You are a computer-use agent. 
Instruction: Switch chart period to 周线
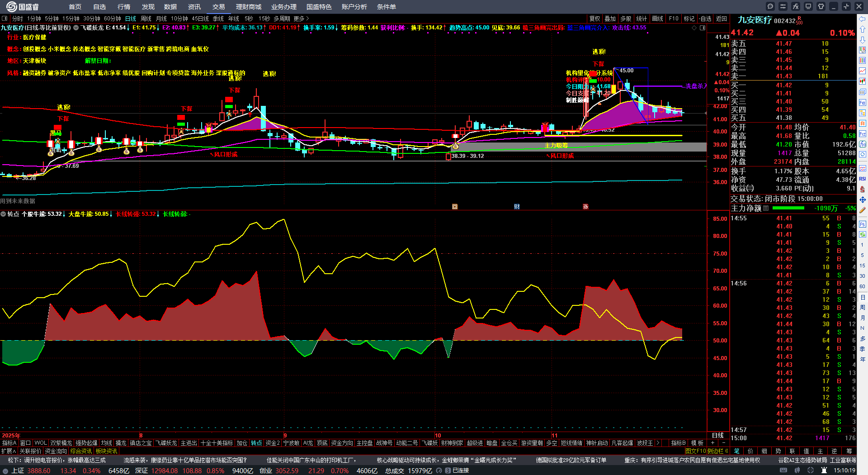tap(146, 19)
